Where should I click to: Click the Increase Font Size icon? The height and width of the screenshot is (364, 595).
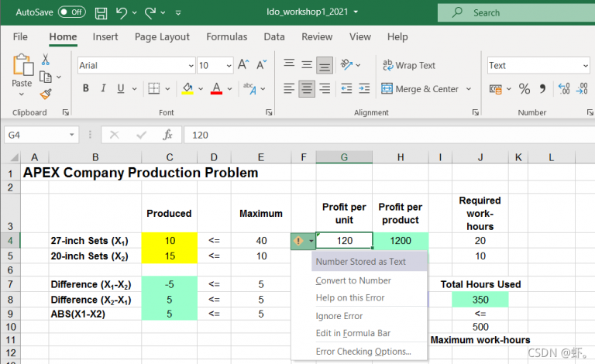click(x=243, y=66)
